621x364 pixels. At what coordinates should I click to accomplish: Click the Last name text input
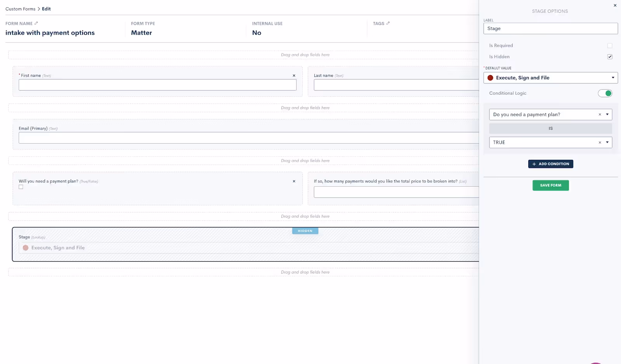pyautogui.click(x=396, y=85)
